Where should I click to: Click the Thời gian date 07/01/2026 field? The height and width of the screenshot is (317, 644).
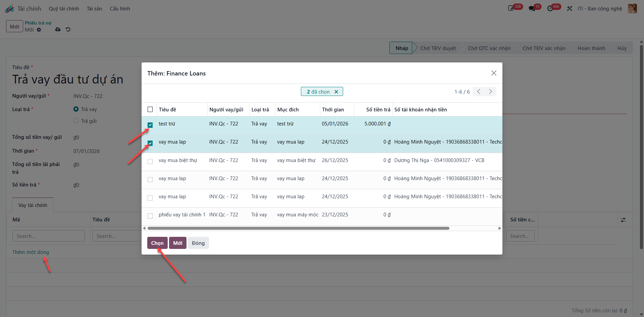(86, 151)
